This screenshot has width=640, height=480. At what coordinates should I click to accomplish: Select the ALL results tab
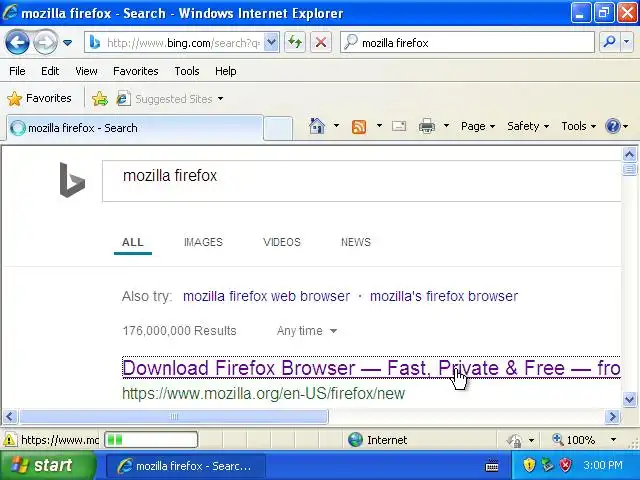pyautogui.click(x=133, y=242)
